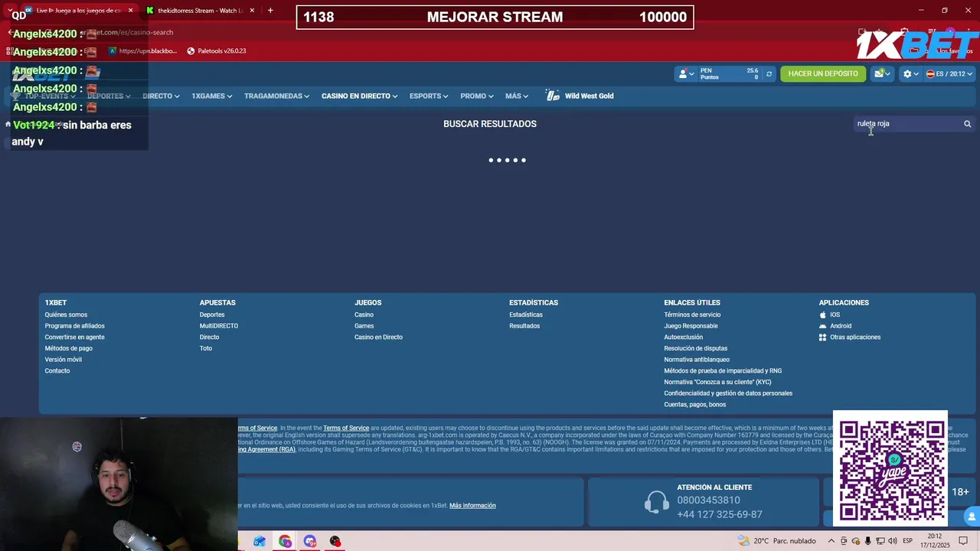This screenshot has width=980, height=551.
Task: Show hidden system tray icons chevron
Action: [x=831, y=541]
